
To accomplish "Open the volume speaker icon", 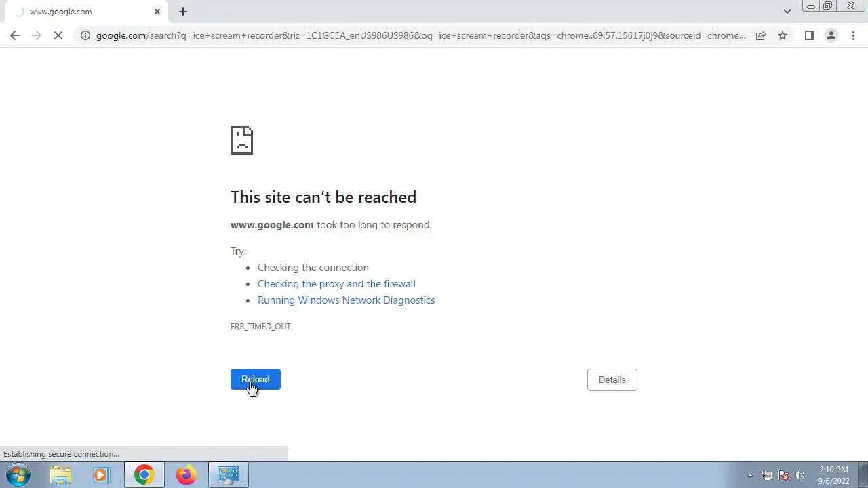I will pyautogui.click(x=800, y=475).
